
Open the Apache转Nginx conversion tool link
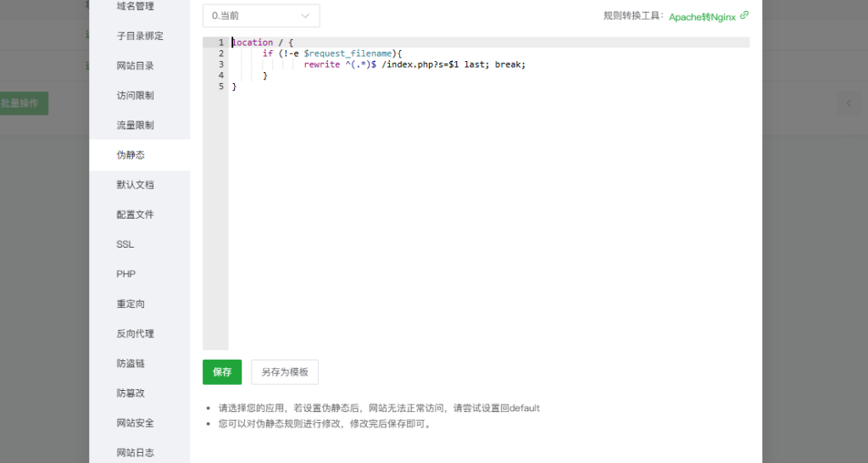(x=702, y=17)
